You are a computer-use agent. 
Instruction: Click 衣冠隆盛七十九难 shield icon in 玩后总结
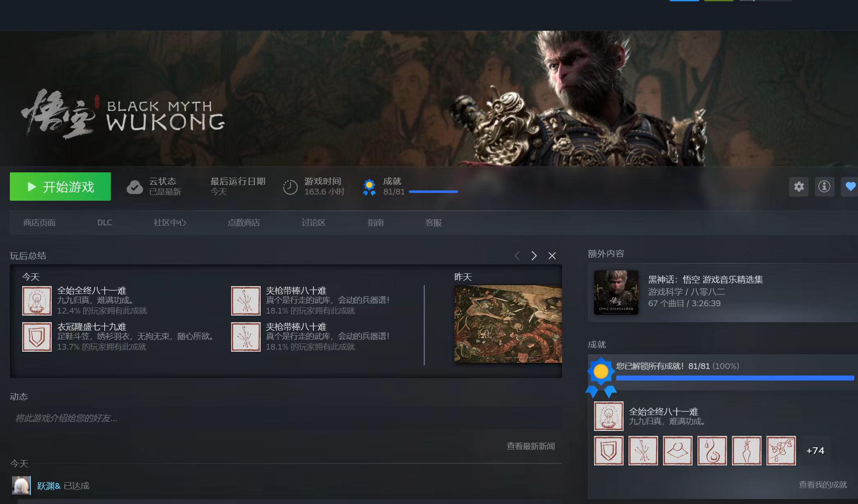click(37, 337)
